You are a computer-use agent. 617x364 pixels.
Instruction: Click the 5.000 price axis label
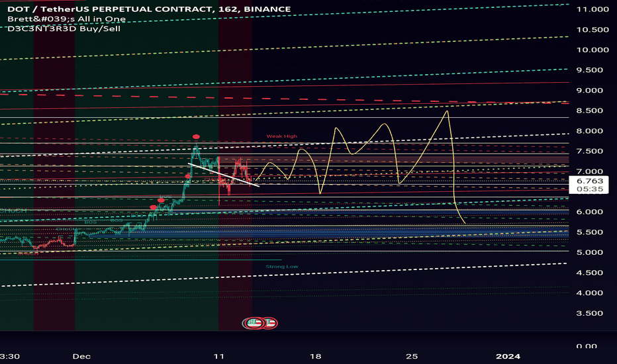pos(589,252)
